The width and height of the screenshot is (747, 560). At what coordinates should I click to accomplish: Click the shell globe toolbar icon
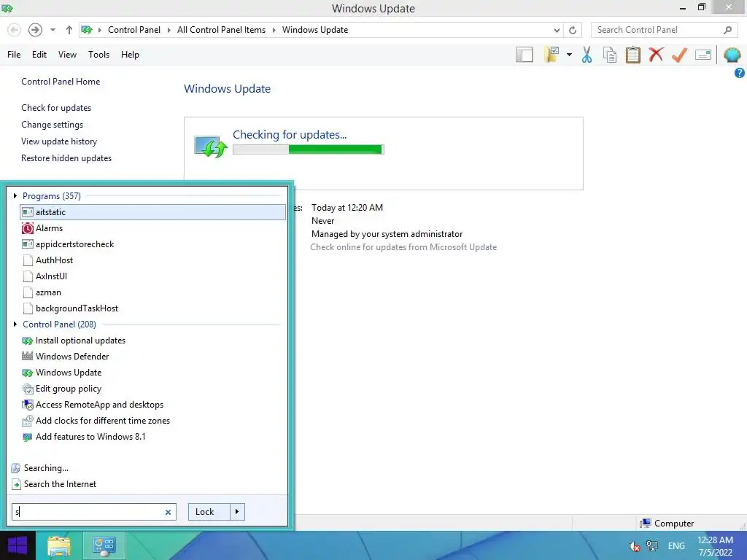[732, 55]
